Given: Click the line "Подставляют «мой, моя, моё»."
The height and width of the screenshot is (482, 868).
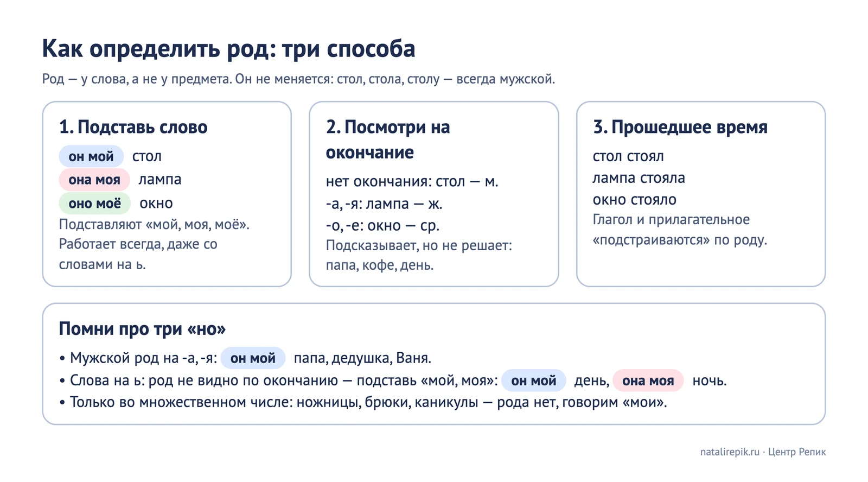Looking at the screenshot, I should [154, 225].
